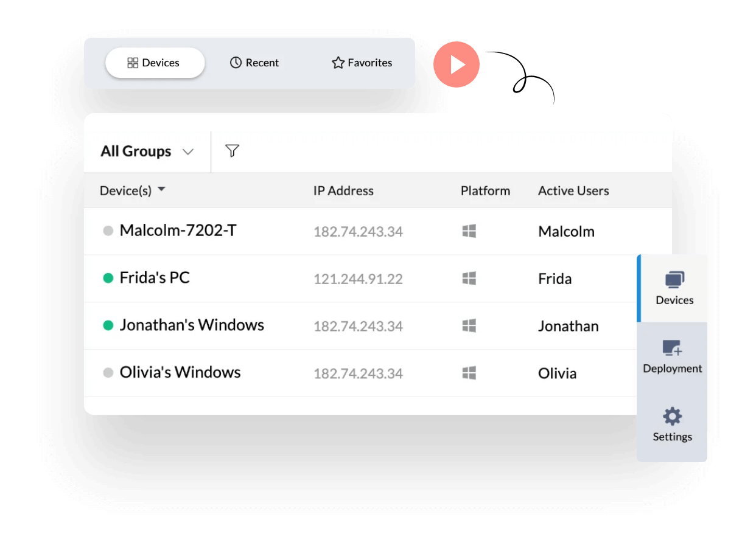
Task: Click the Windows platform icon in Olivia row
Action: (469, 373)
